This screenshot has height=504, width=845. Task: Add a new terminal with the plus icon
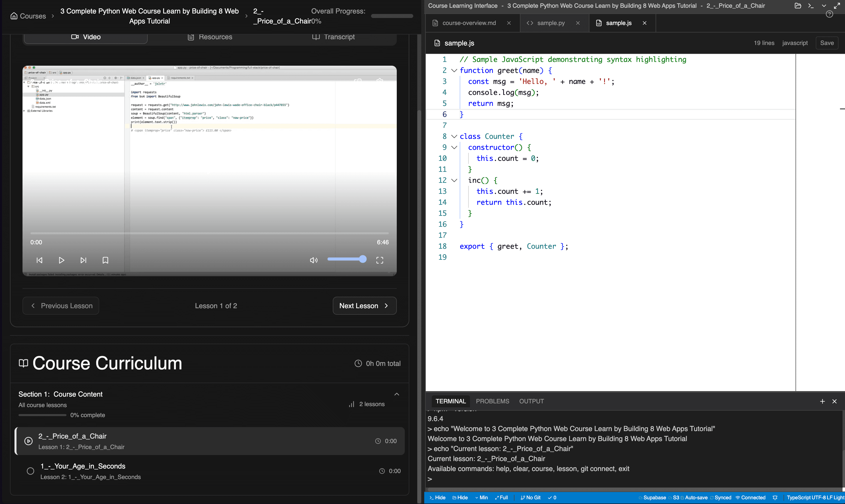tap(822, 401)
